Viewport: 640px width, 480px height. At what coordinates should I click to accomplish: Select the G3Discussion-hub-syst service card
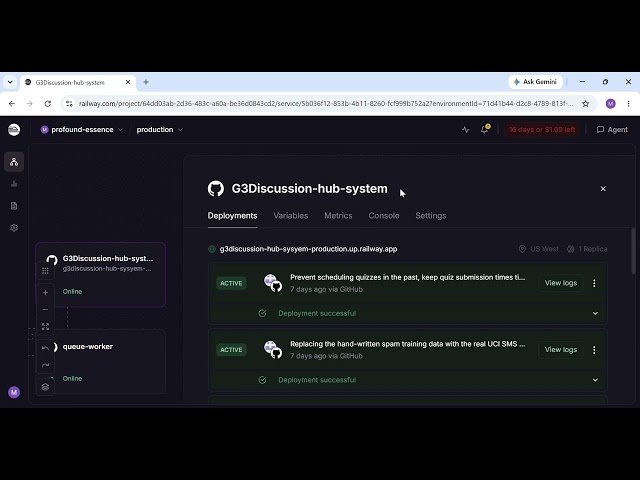(x=100, y=274)
